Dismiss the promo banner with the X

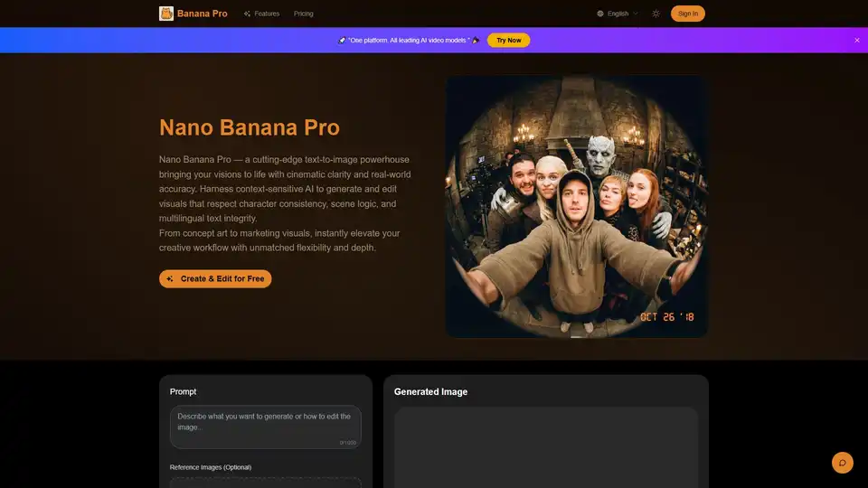pos(856,40)
